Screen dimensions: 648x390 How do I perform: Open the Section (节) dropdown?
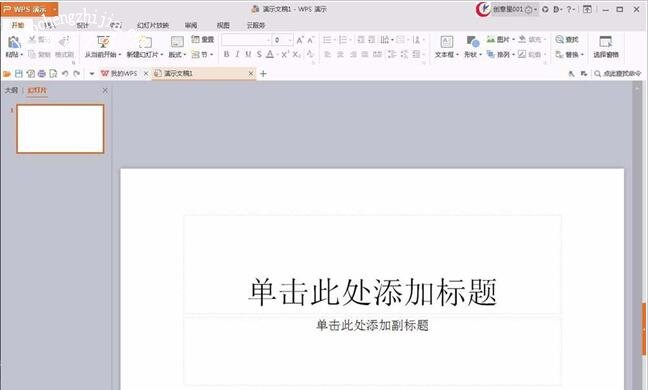202,54
